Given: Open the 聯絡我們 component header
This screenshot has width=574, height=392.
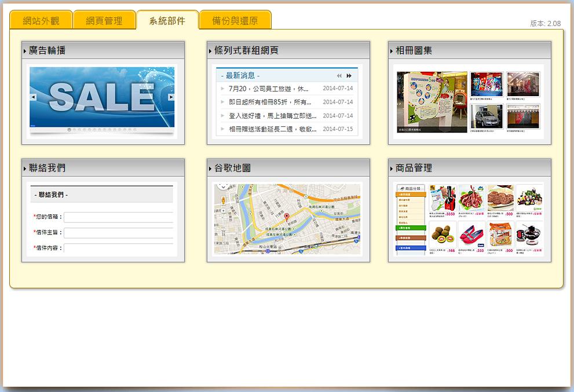Looking at the screenshot, I should [103, 168].
